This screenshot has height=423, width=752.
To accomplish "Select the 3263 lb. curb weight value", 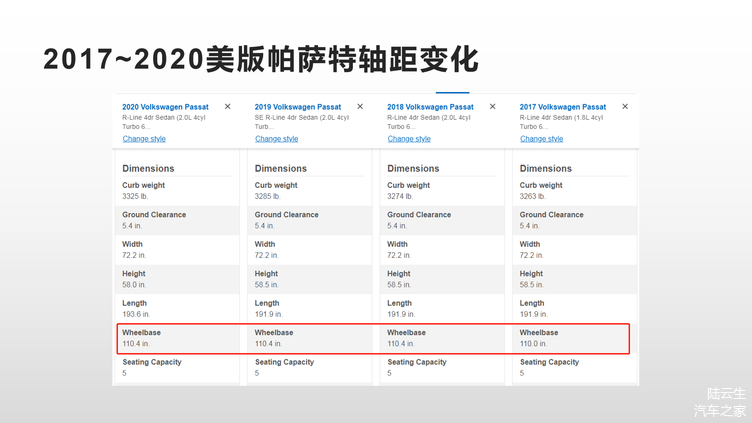I will click(532, 196).
